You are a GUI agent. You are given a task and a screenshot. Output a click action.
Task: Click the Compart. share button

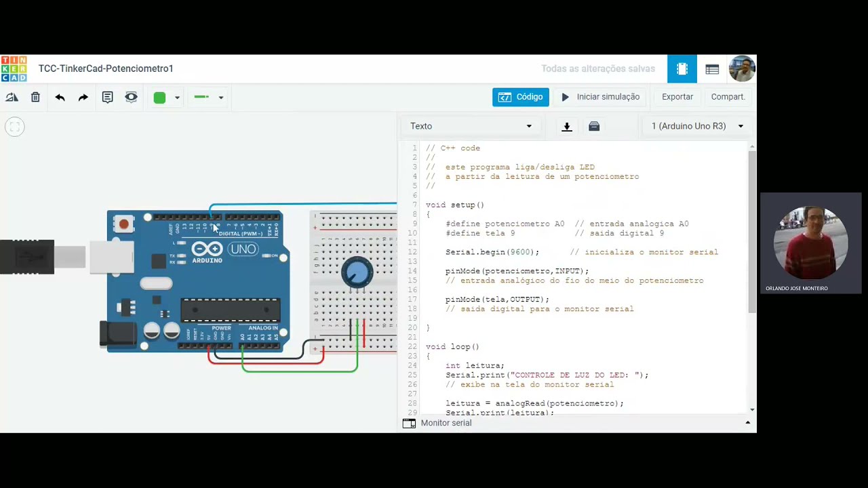(x=728, y=97)
